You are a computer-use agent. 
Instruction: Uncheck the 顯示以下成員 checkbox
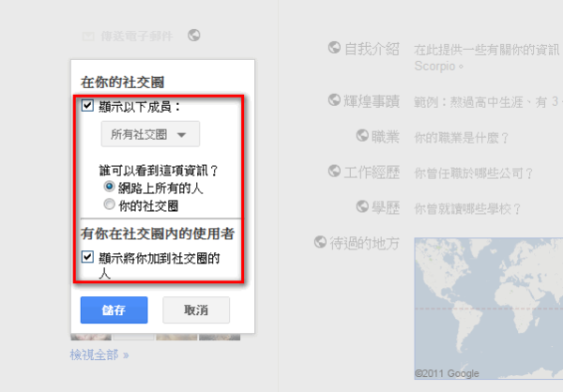[x=87, y=106]
